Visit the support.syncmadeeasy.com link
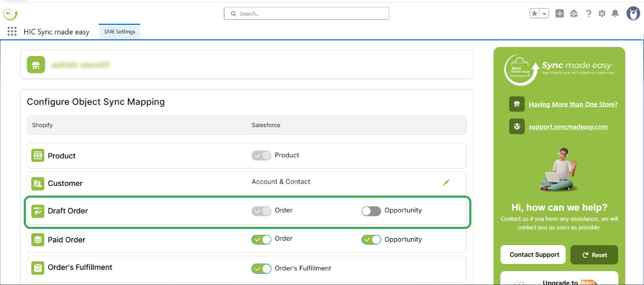Screen dimensions: 644x285 568,127
